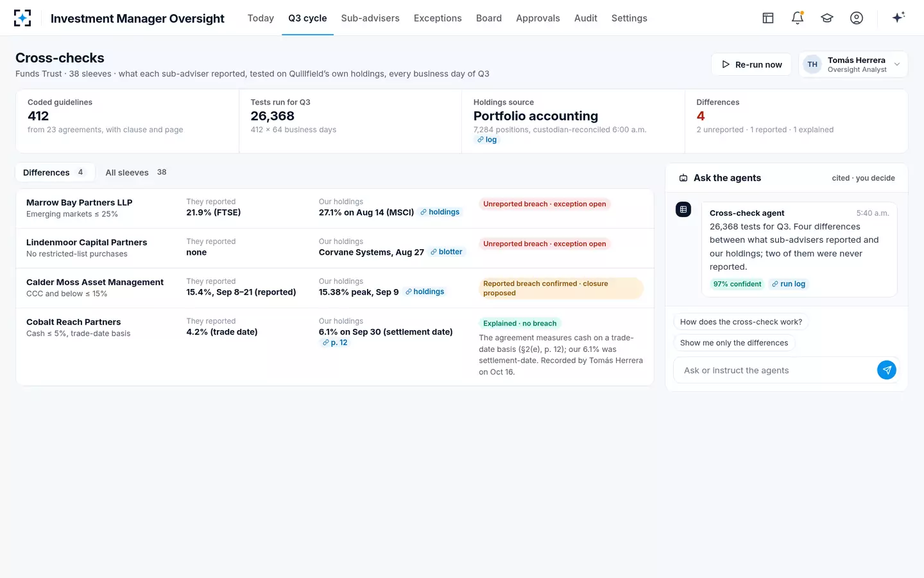Click the robot icon beside Ask the agents
This screenshot has width=924, height=578.
(x=683, y=178)
